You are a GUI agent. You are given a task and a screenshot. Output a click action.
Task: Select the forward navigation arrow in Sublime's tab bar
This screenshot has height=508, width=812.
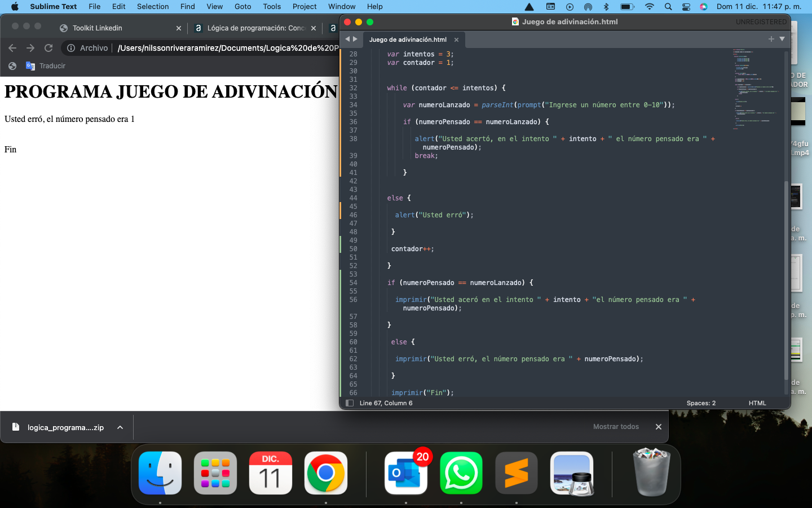coord(355,38)
